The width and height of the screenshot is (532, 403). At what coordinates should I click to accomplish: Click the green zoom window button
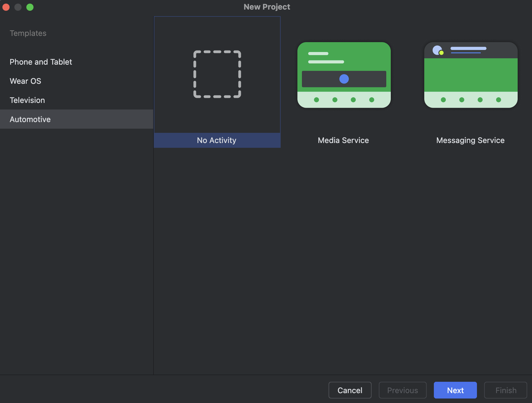30,7
